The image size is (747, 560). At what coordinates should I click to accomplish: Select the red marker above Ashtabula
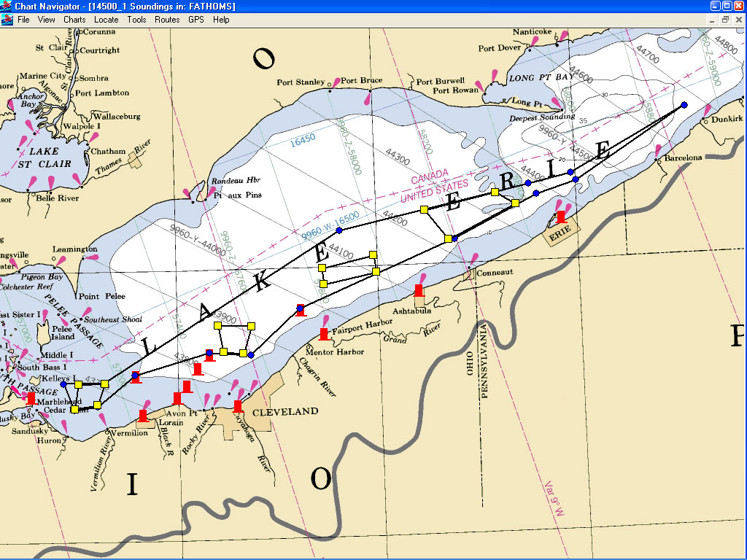tap(419, 290)
